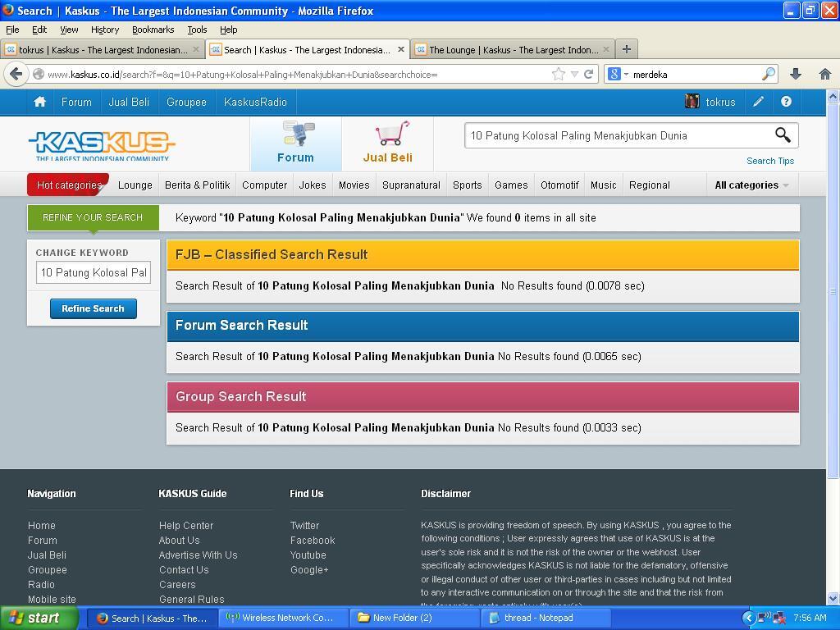Open the Supranatural category
Screen dimensions: 840x630
pos(412,185)
